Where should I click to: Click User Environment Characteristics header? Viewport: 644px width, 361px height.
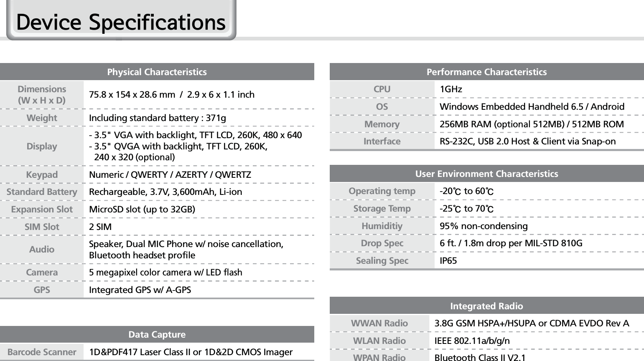486,174
